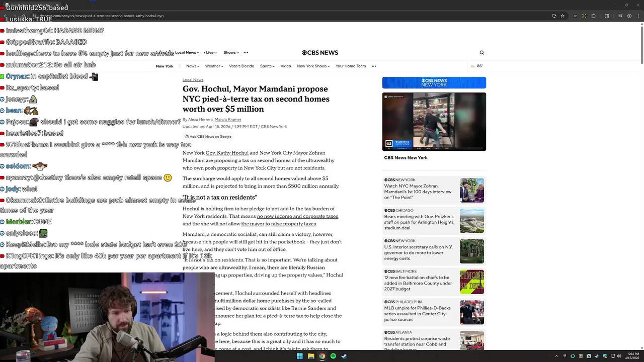This screenshot has width=644, height=362.
Task: Open the U.S. interior secretary energy story
Action: pyautogui.click(x=418, y=252)
